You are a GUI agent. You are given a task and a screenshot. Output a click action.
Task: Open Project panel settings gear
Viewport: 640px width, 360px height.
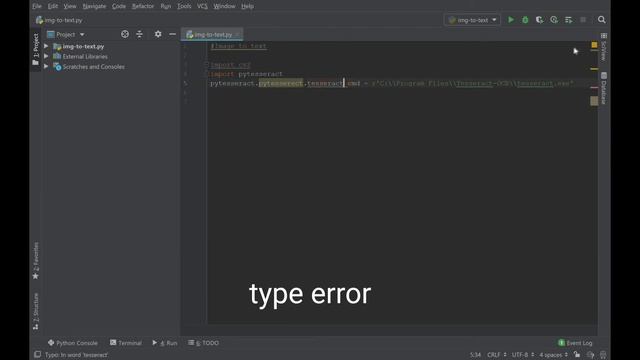tap(158, 34)
